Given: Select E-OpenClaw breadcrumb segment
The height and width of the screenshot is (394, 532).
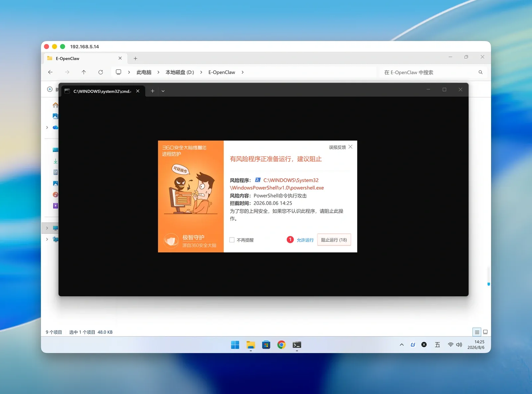Looking at the screenshot, I should pos(222,72).
